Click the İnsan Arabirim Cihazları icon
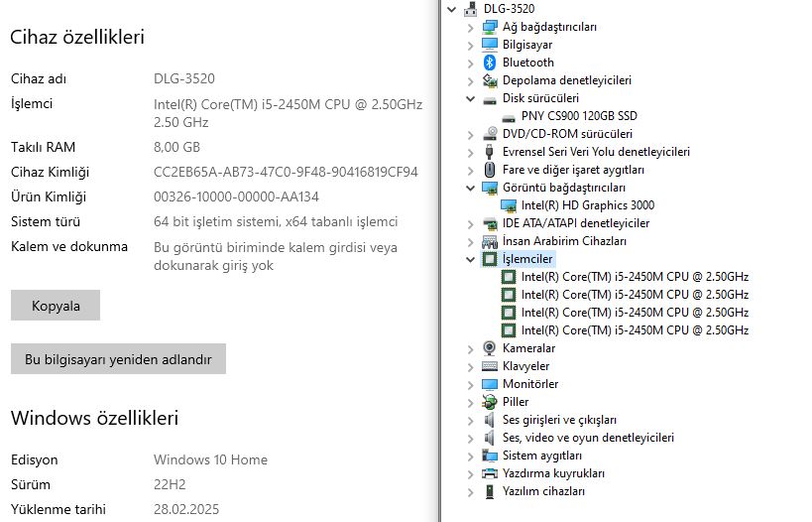The image size is (812, 522). coord(490,241)
